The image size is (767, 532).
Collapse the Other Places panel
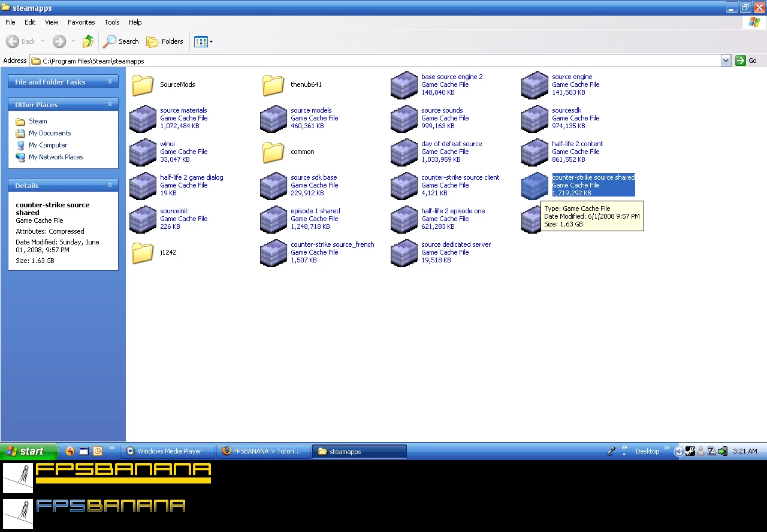pyautogui.click(x=110, y=104)
